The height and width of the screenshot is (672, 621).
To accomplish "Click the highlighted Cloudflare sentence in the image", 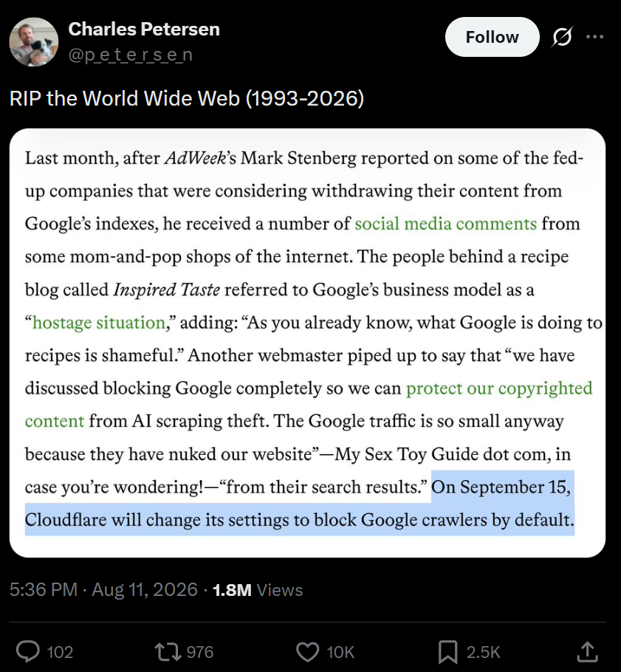I will 300,503.
